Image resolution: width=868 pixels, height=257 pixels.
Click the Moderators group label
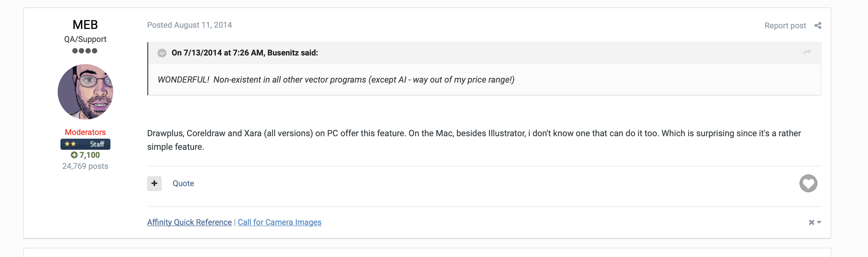[85, 133]
